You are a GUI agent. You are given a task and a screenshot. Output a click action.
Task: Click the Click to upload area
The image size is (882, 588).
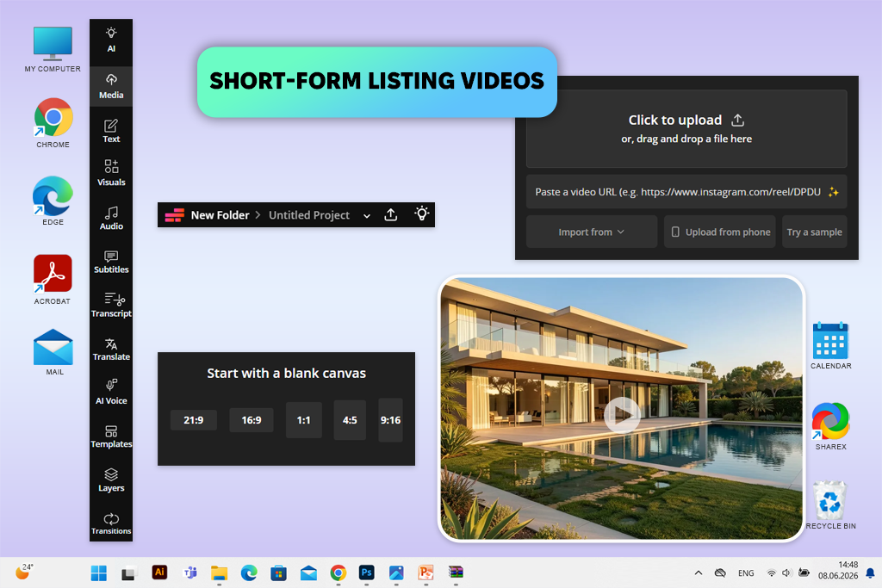click(x=686, y=129)
